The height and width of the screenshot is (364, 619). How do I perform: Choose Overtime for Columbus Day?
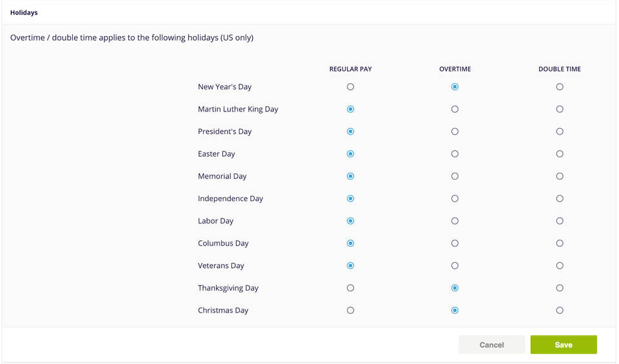coord(455,244)
